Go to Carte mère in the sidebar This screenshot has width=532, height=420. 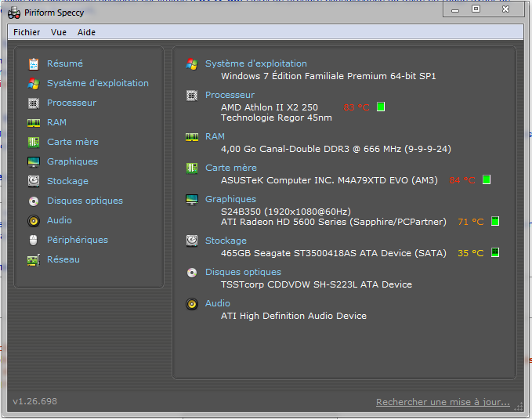[x=73, y=142]
